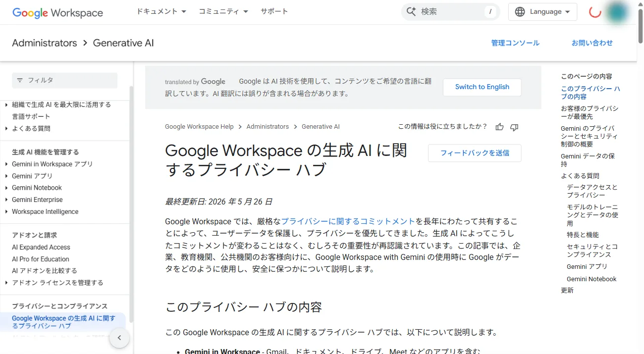Expand Gemini in Workspace アプリ item
The height and width of the screenshot is (354, 644).
pos(6,164)
